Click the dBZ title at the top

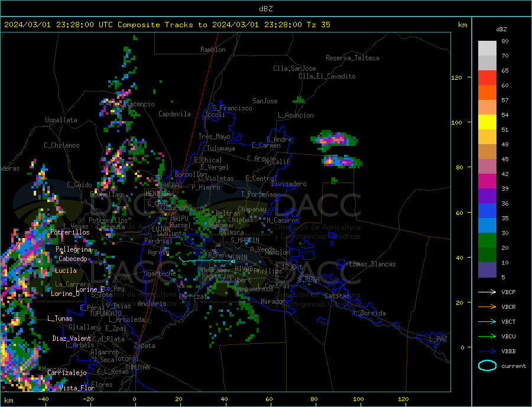(265, 9)
